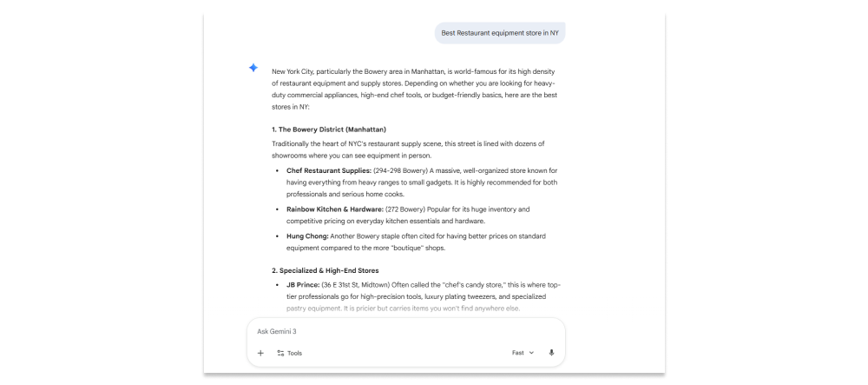Click the address '(294-298 Bowery)'
Viewport: 868px width, 385px height.
pos(400,170)
